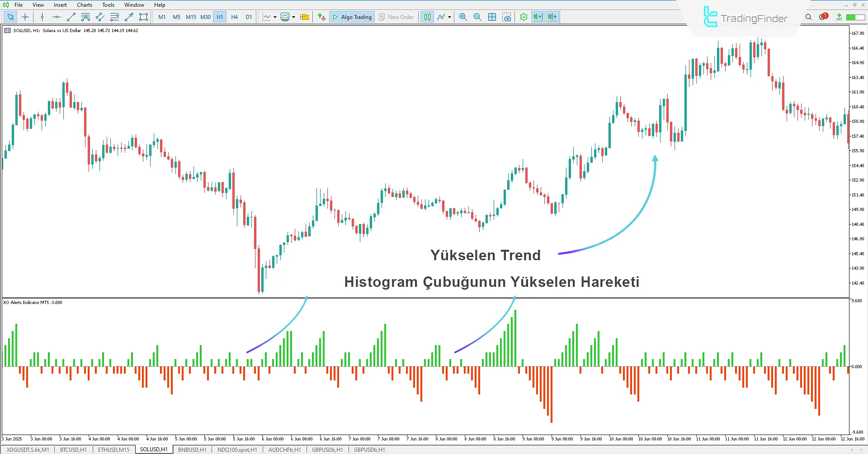Toggle Algo Trading on or off
868x454 pixels.
352,17
